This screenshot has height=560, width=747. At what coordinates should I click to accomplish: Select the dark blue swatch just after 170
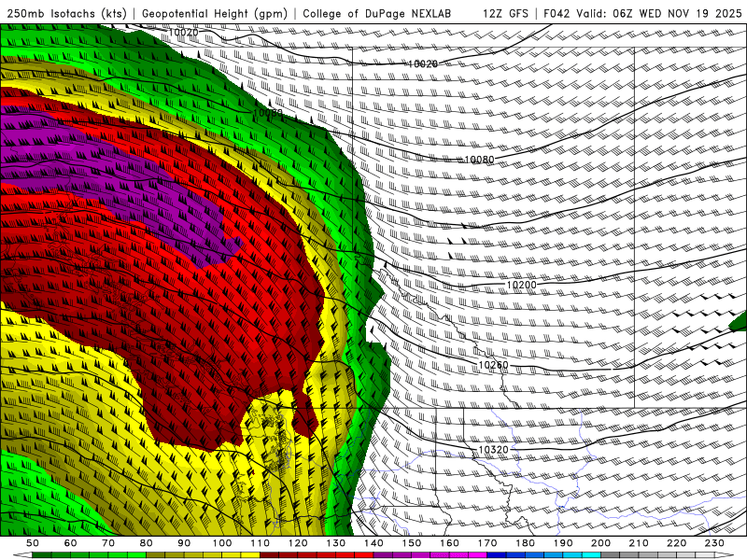click(497, 555)
